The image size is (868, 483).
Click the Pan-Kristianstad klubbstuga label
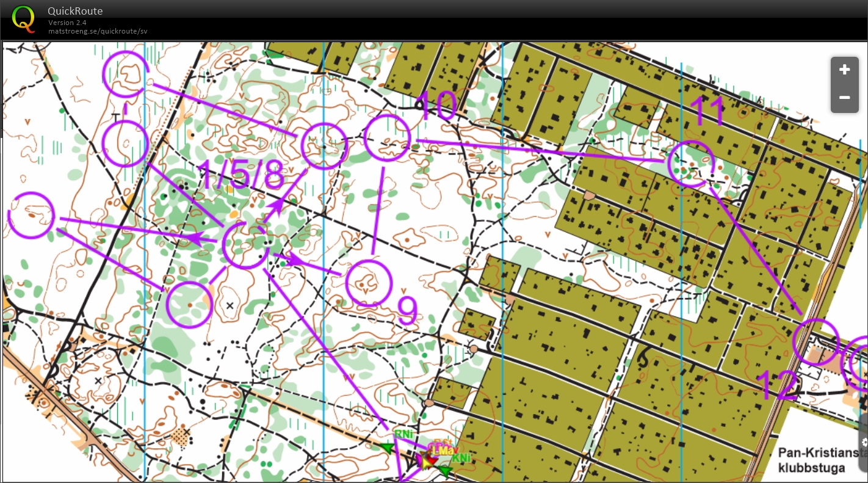tap(823, 460)
